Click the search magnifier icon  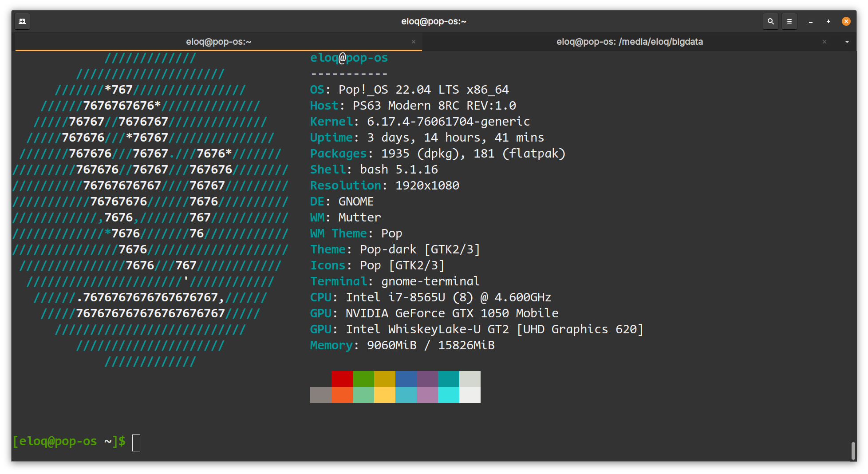(x=771, y=21)
